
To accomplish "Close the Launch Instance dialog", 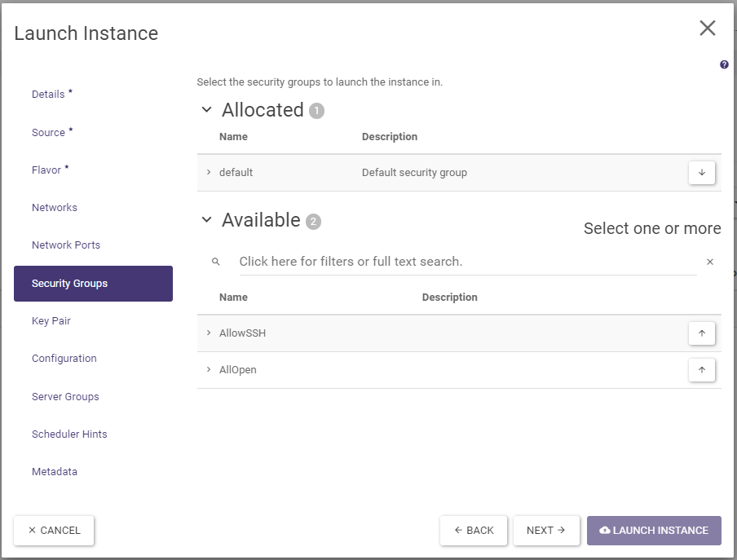I will (x=707, y=29).
